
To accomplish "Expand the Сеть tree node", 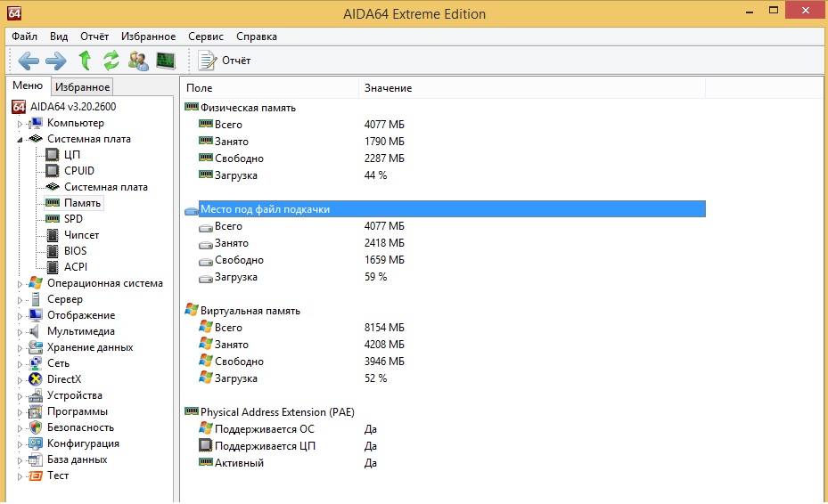I will tap(20, 364).
